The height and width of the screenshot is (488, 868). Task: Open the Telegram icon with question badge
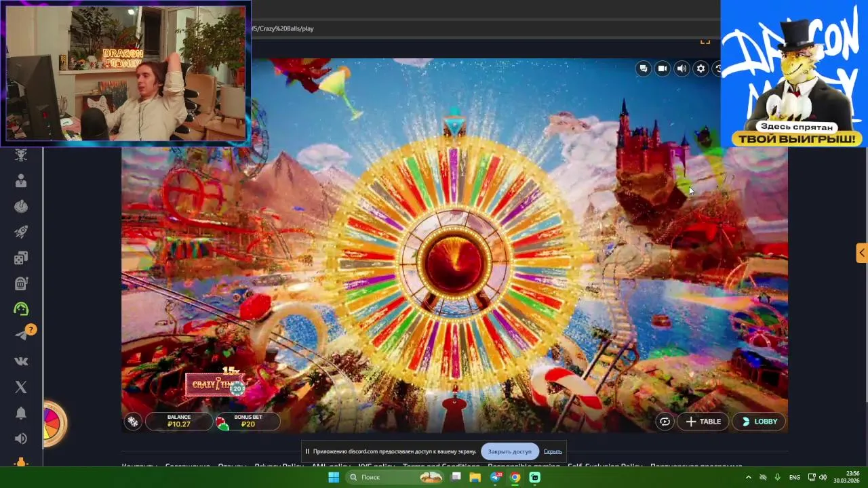(x=22, y=335)
